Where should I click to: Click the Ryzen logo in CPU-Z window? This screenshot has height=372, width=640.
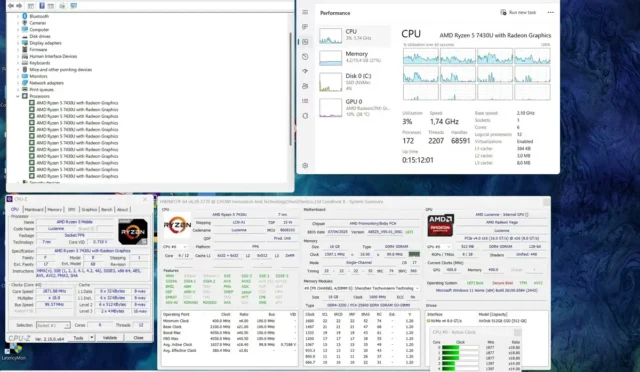pyautogui.click(x=133, y=232)
